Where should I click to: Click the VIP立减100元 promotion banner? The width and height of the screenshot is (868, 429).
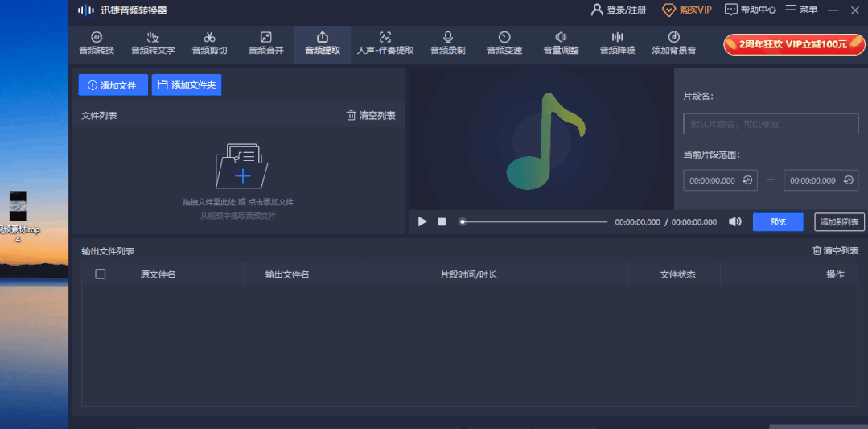tap(794, 44)
